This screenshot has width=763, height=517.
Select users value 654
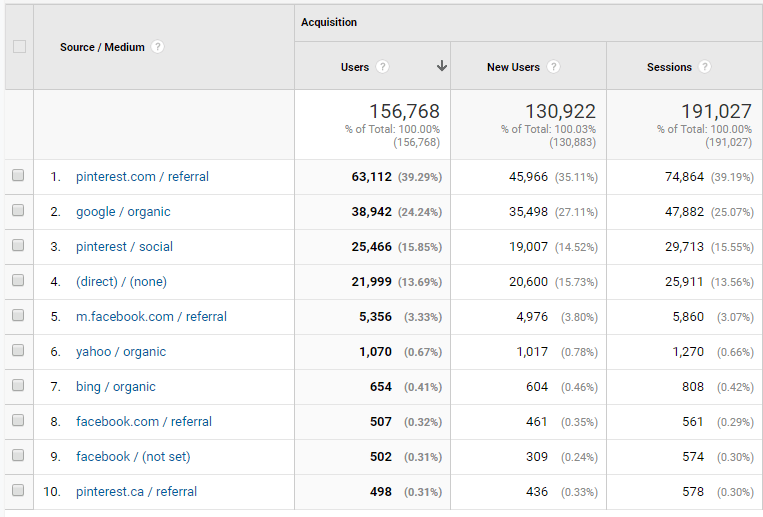click(381, 387)
